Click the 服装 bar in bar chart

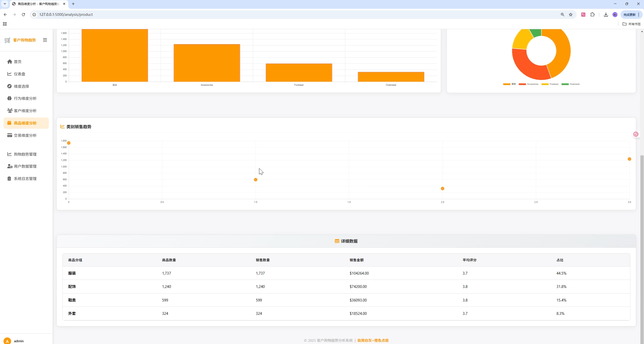point(115,55)
